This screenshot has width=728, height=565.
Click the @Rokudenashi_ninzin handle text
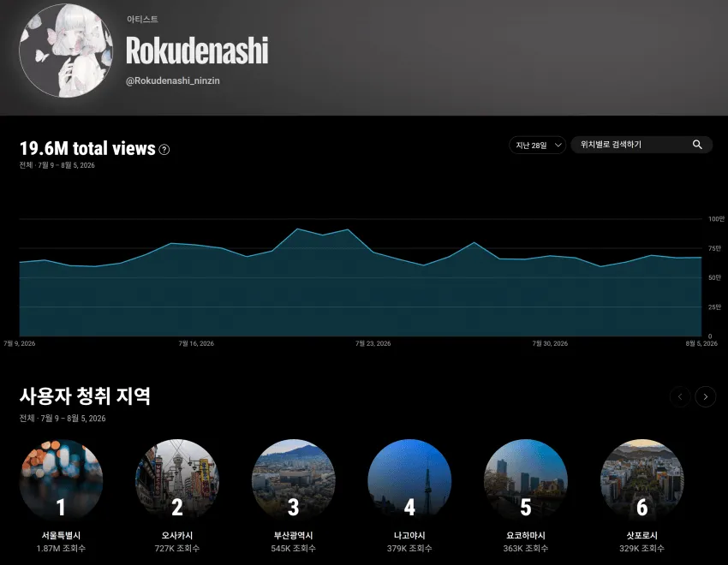tap(173, 80)
